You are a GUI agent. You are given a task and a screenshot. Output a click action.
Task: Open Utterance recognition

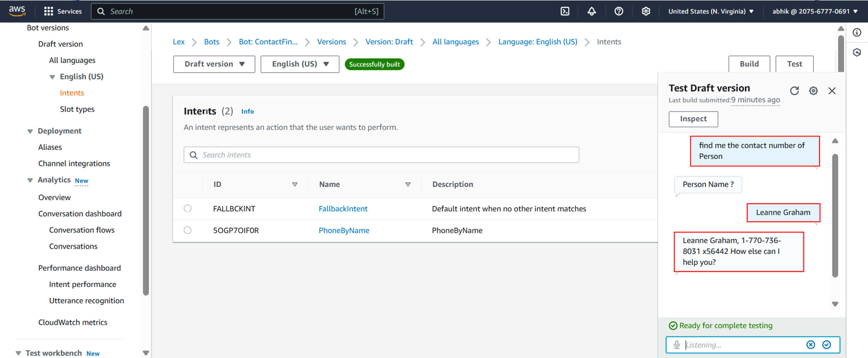tap(86, 300)
